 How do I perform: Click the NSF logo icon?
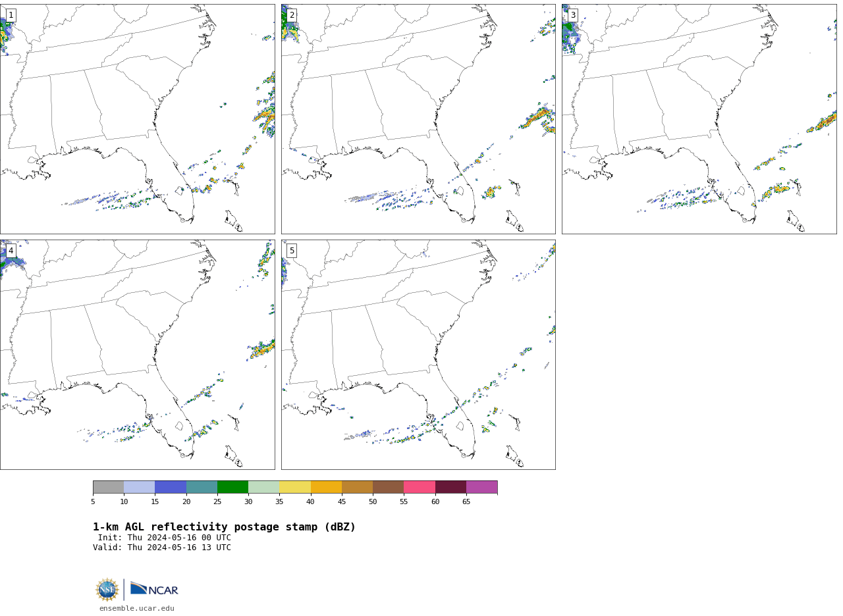coord(107,590)
